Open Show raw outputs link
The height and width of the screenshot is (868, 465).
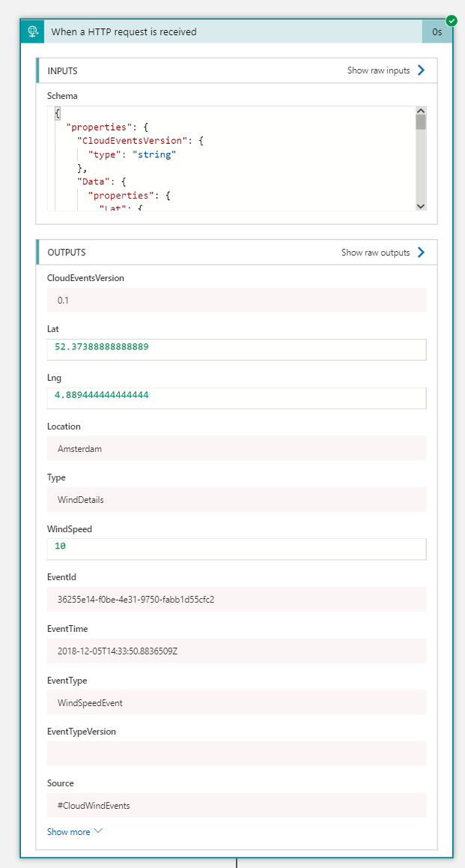tap(375, 253)
